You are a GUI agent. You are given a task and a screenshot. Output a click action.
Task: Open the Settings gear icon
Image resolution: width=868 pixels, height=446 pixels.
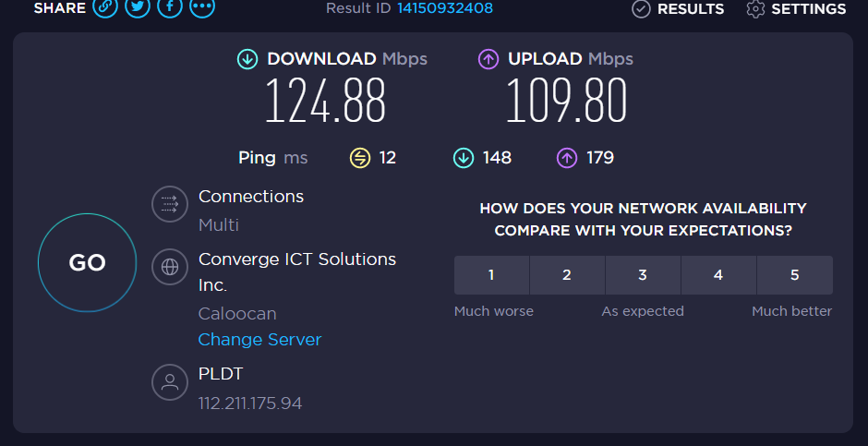click(x=755, y=8)
